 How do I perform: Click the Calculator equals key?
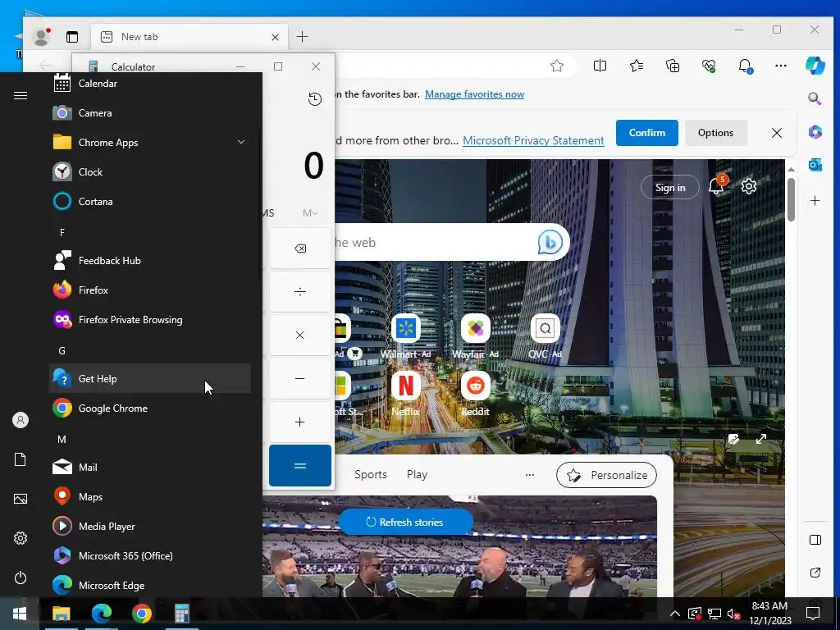tap(300, 466)
